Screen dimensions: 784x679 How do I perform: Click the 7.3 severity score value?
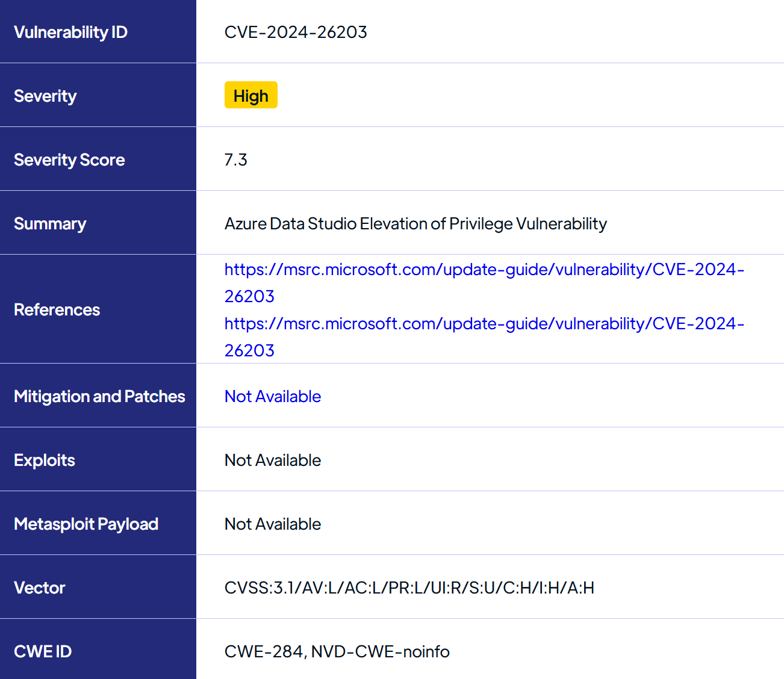pos(235,160)
